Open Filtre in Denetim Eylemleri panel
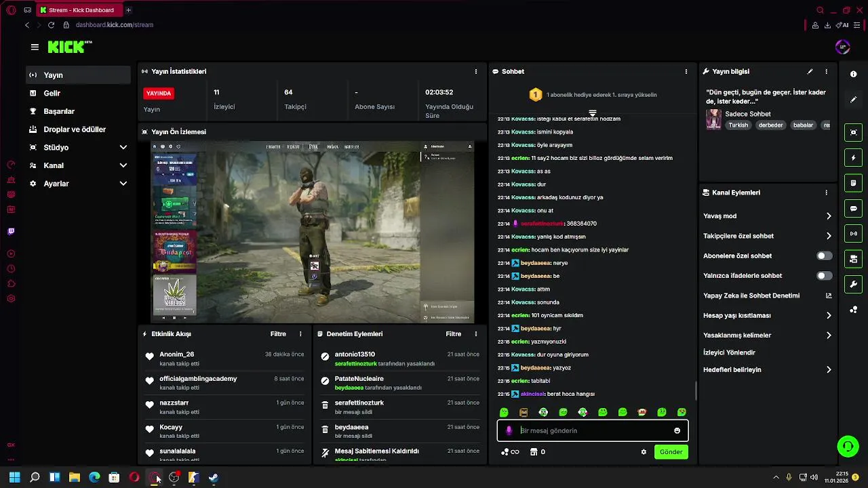 click(453, 334)
